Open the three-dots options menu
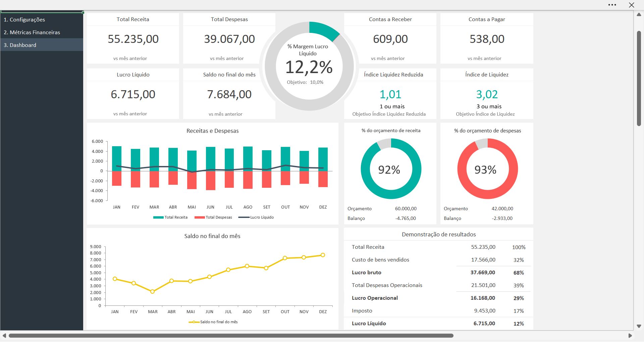The height and width of the screenshot is (342, 644). (612, 5)
